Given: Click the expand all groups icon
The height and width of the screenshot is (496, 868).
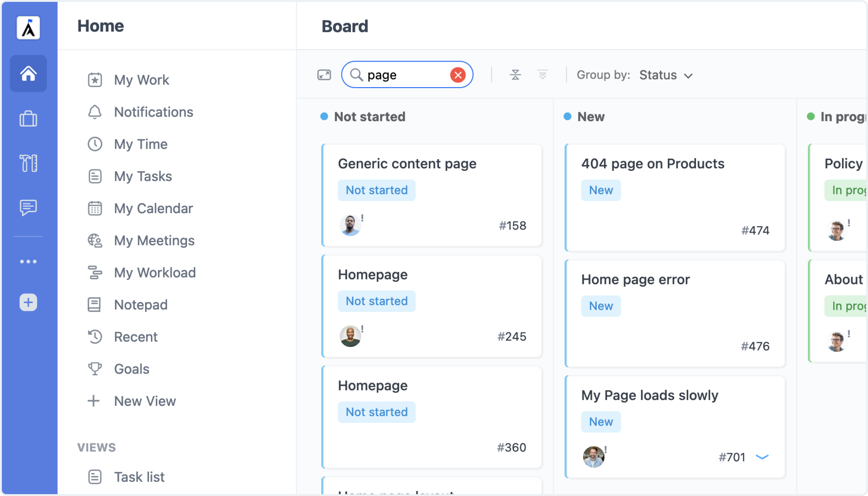Looking at the screenshot, I should 542,75.
